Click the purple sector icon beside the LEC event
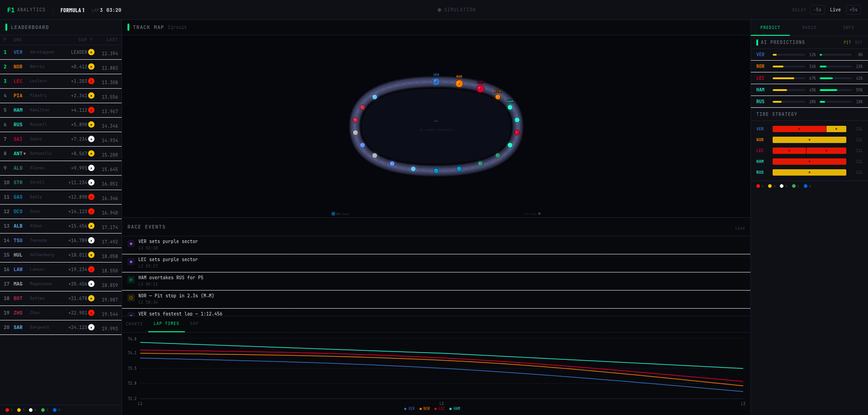 (131, 262)
